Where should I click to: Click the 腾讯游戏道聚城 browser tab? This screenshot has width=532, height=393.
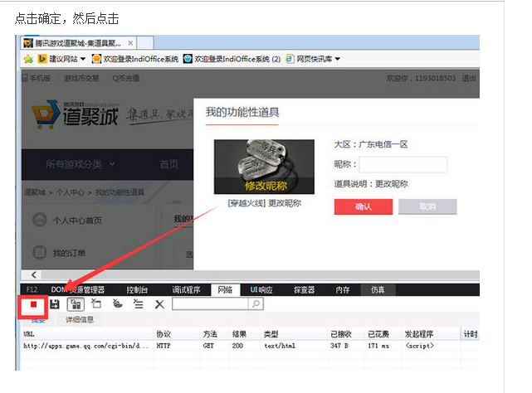[78, 43]
